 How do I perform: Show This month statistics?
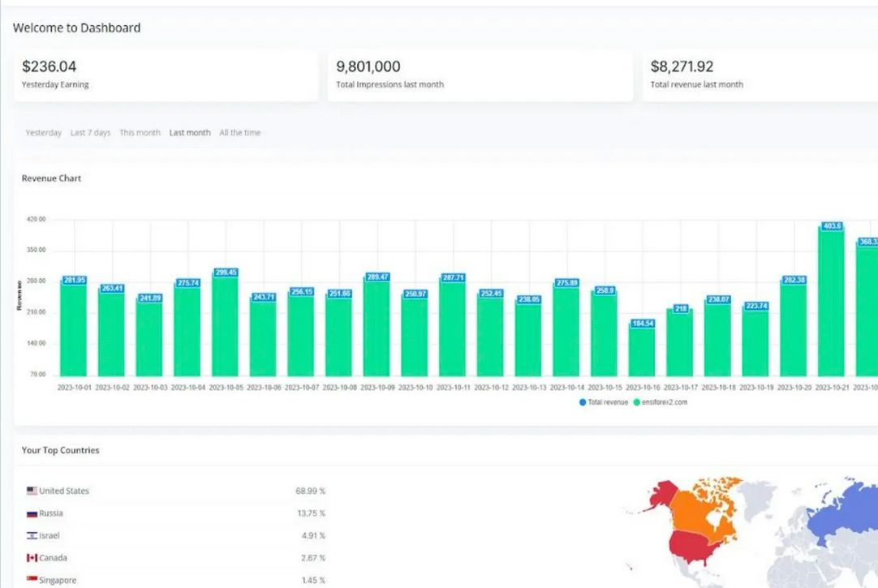[x=140, y=132]
